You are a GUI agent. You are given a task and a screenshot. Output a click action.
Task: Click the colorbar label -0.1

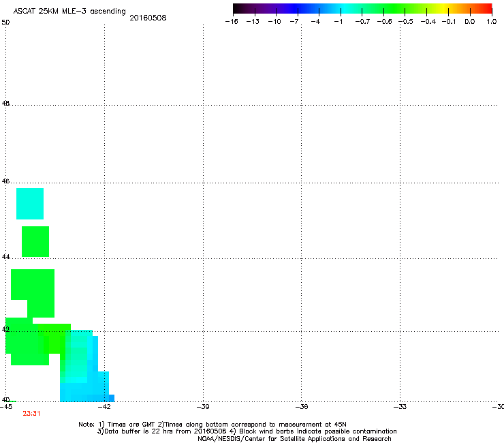point(449,22)
